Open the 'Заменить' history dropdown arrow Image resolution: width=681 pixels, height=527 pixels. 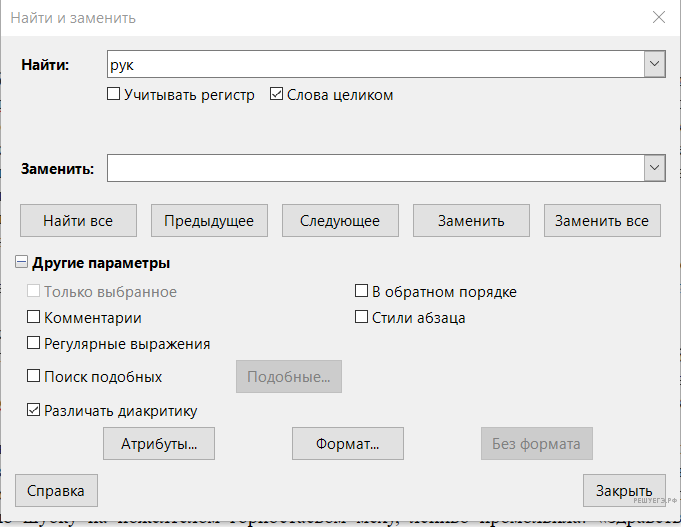(655, 168)
